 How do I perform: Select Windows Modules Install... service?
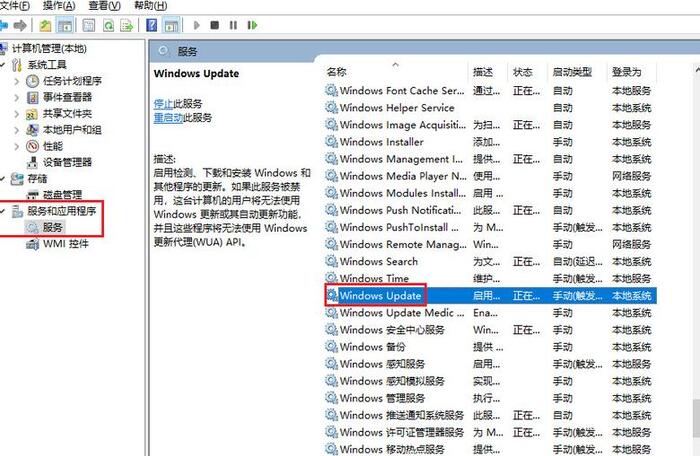[x=490, y=193]
